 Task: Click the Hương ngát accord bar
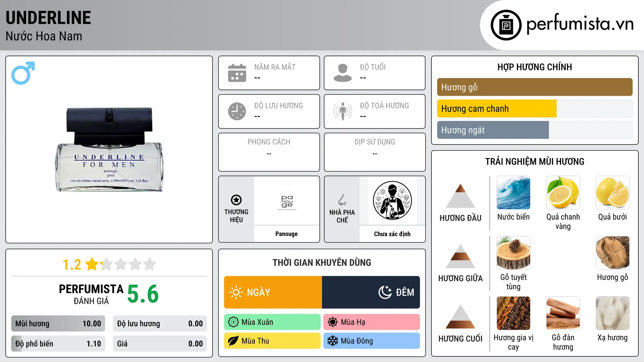pos(535,130)
